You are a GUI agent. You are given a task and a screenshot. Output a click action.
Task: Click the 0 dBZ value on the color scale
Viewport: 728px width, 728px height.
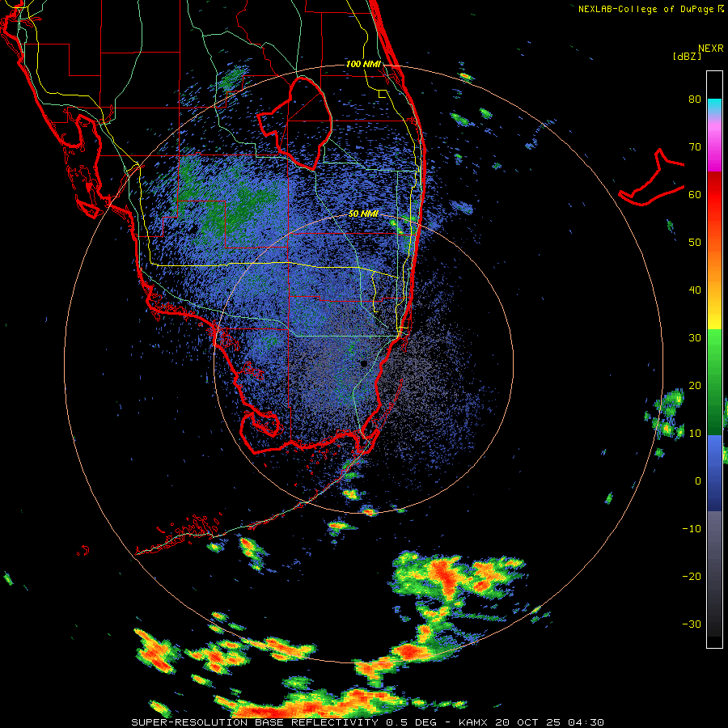click(x=698, y=481)
